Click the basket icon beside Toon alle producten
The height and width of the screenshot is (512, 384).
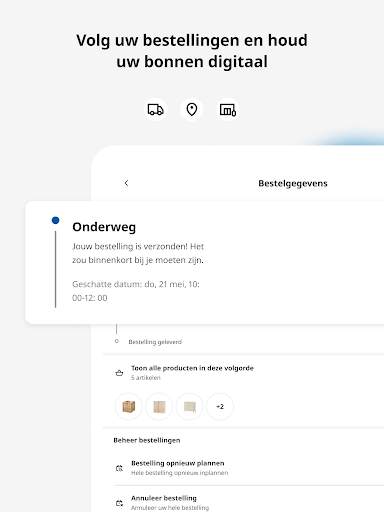pos(119,373)
